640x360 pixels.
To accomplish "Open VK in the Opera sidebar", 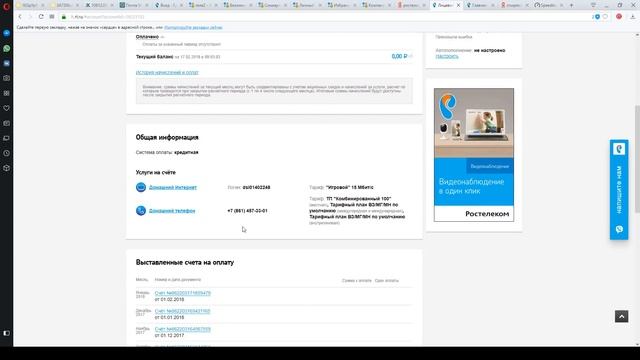I will point(7,63).
